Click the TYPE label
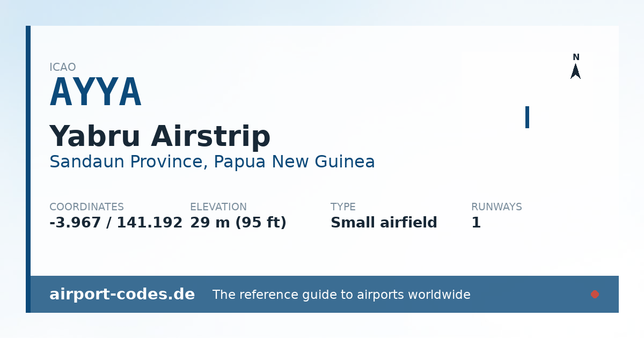 coord(343,207)
